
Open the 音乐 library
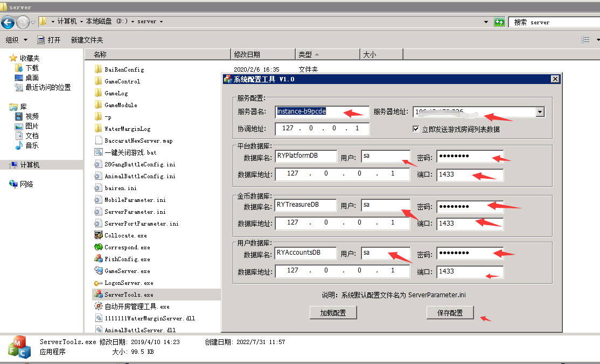click(x=32, y=145)
